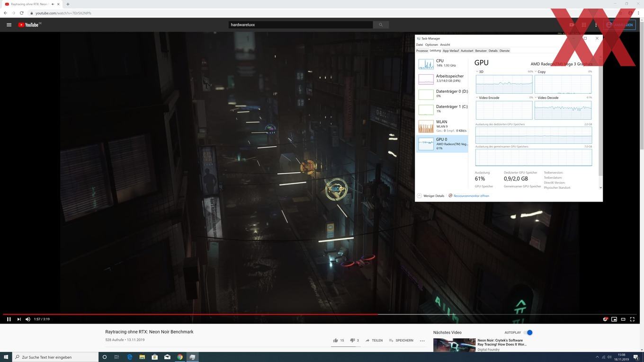The width and height of the screenshot is (644, 362).
Task: Click the dedicated GPU memory graph
Action: (534, 135)
